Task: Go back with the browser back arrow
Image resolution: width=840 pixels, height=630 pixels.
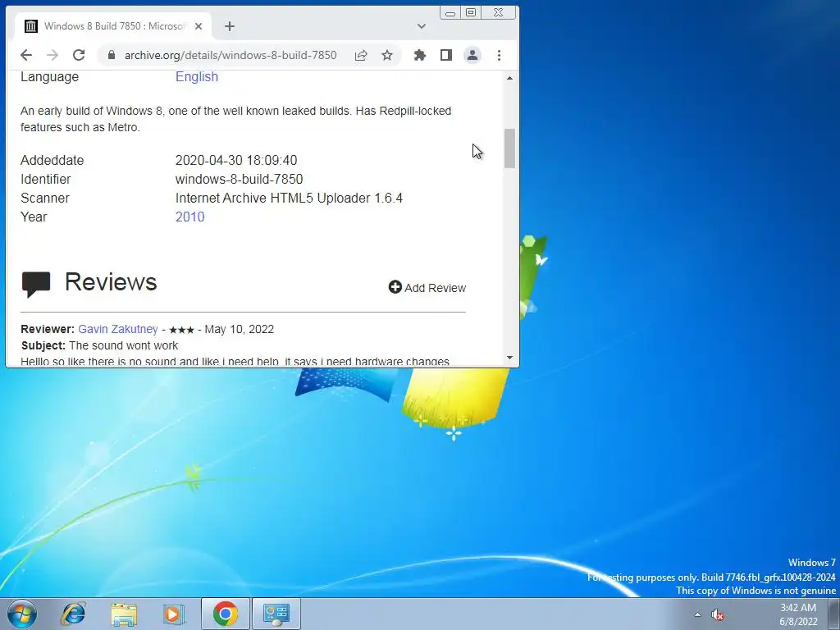Action: click(x=26, y=55)
